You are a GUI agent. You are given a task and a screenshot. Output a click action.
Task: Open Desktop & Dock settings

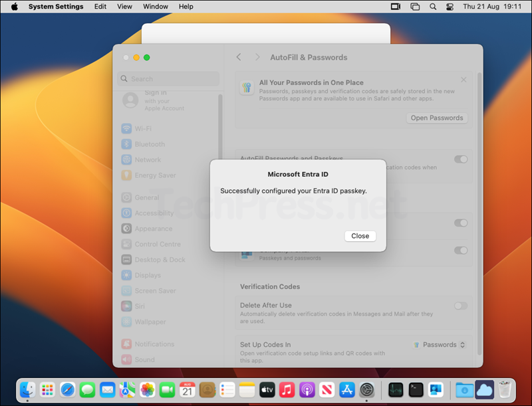pos(154,260)
